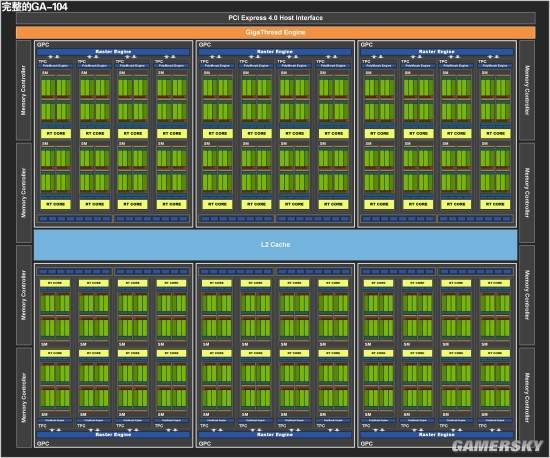Click the GPC label of top-right cluster
The height and width of the screenshot is (458, 550).
367,45
